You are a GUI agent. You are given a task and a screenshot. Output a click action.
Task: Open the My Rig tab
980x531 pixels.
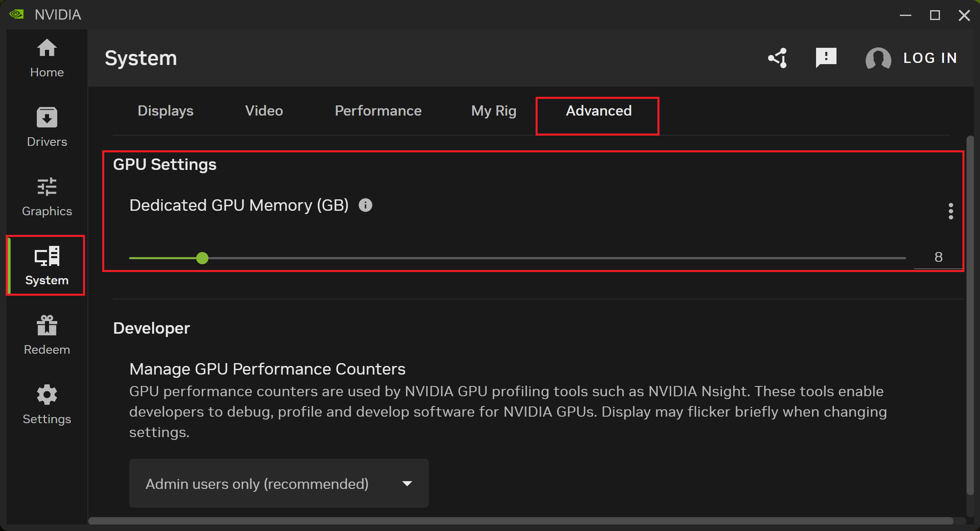pos(493,111)
